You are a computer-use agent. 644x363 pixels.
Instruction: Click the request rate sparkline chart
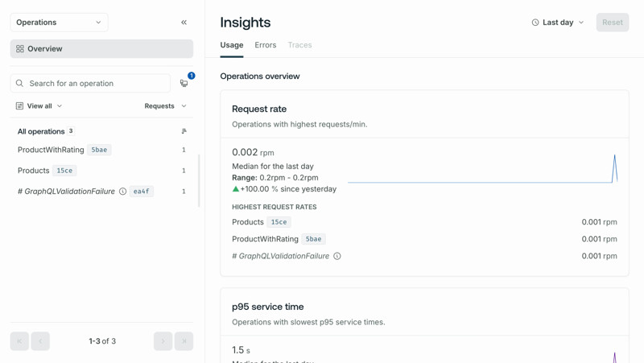[482, 168]
